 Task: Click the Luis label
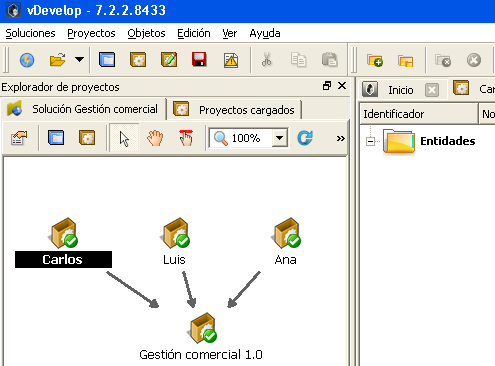pos(174,260)
